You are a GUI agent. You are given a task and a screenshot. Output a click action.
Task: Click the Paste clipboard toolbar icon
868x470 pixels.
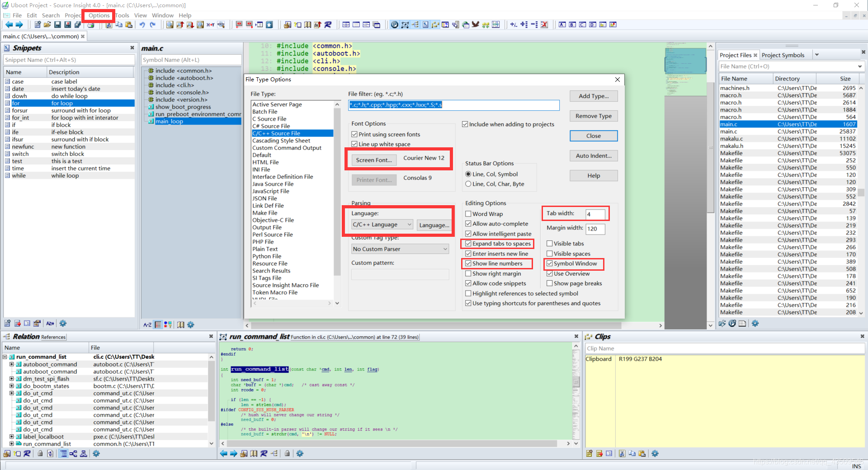pos(129,24)
